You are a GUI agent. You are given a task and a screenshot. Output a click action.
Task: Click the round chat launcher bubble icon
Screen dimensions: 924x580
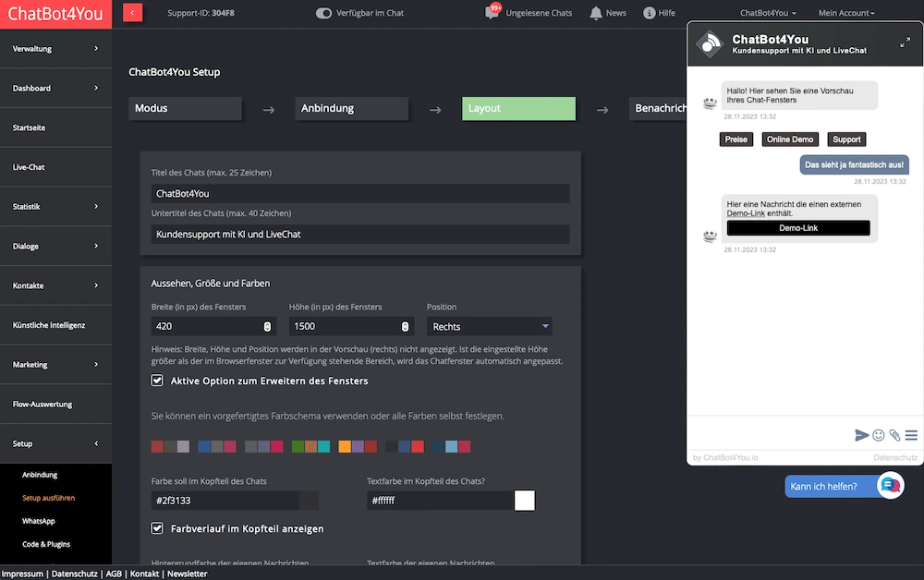(x=891, y=485)
